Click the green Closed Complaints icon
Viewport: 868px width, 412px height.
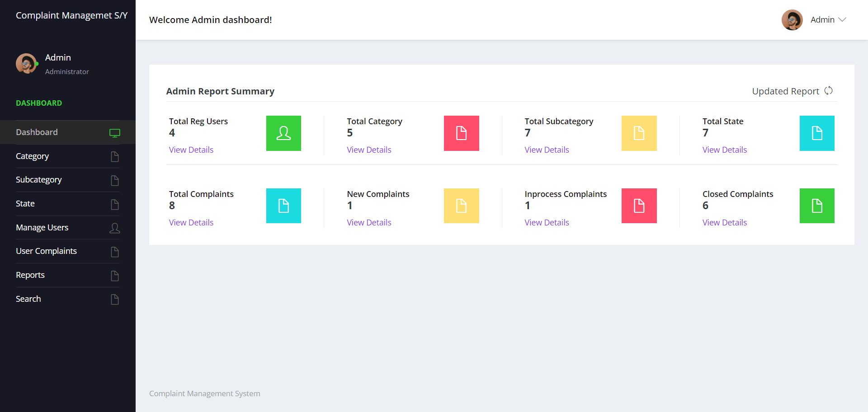pyautogui.click(x=816, y=206)
